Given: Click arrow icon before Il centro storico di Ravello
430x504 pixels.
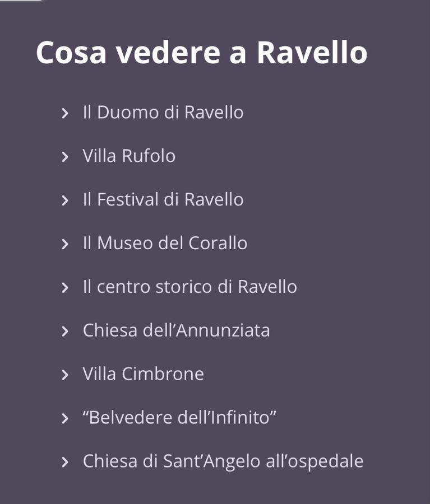Looking at the screenshot, I should pos(64,287).
